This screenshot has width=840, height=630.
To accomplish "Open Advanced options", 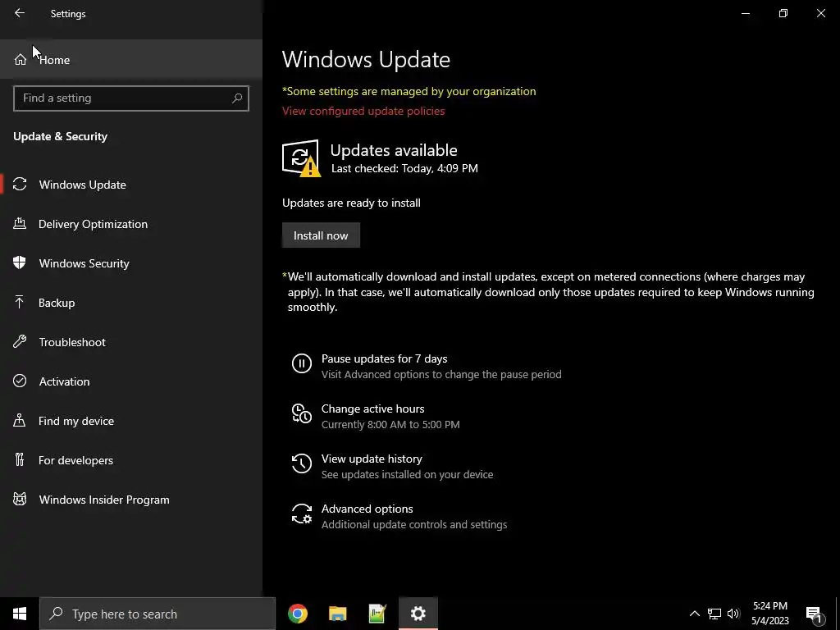I will tap(367, 509).
